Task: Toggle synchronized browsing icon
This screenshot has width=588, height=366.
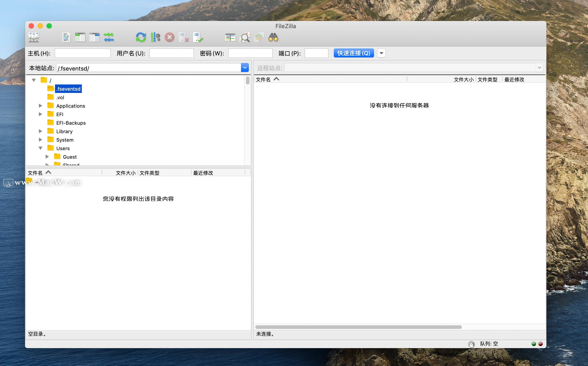Action: point(259,38)
